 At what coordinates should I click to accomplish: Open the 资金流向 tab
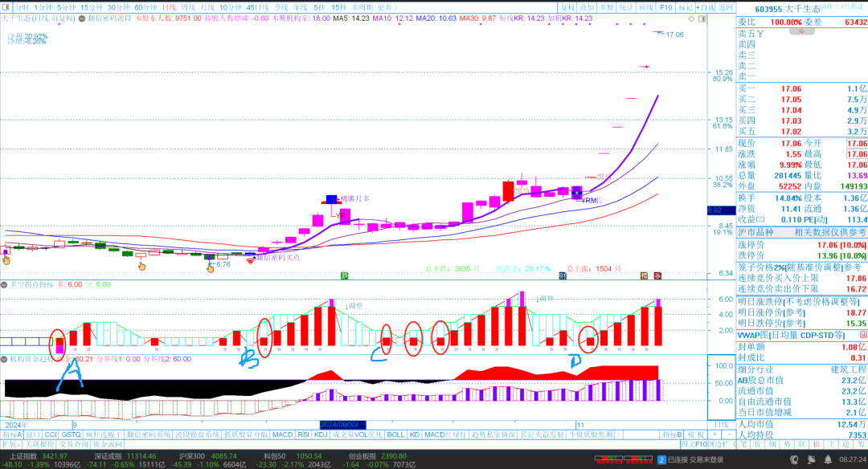[x=108, y=444]
